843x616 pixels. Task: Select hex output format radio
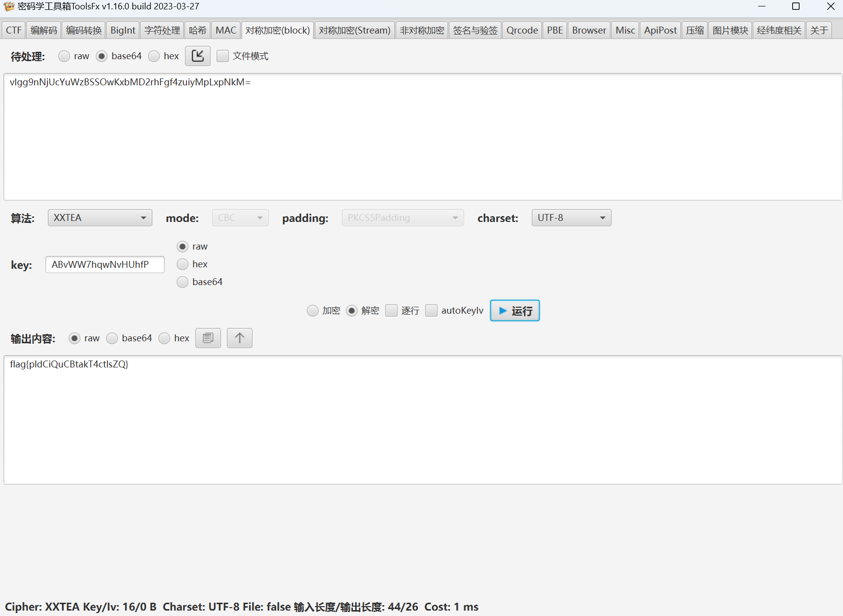[164, 338]
